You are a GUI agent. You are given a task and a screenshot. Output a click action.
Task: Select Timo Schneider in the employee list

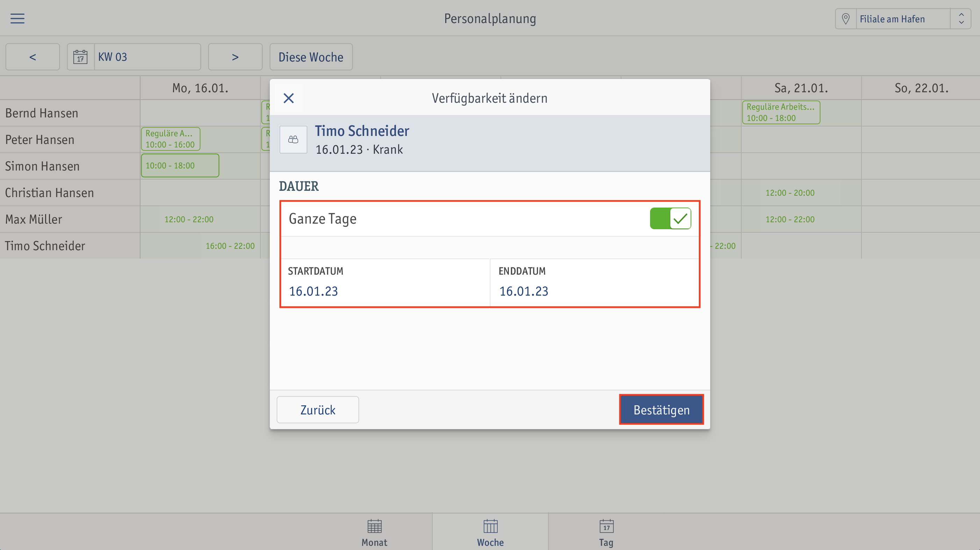pos(70,246)
